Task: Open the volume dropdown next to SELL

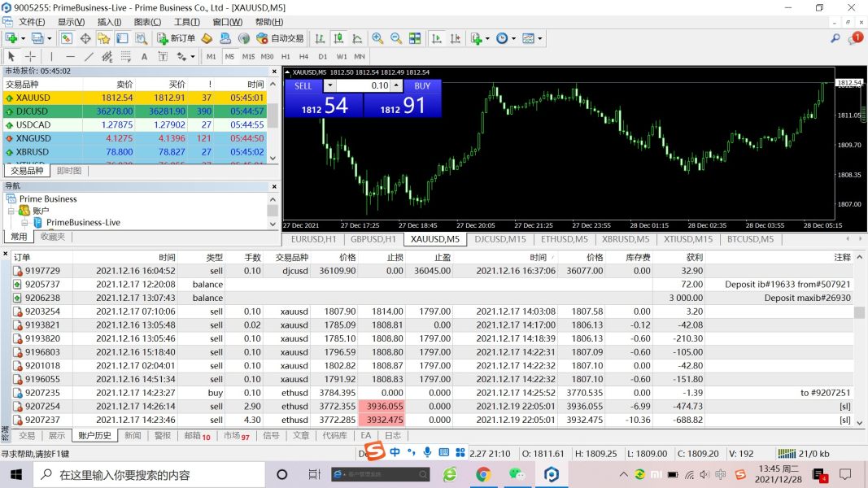Action: point(329,85)
